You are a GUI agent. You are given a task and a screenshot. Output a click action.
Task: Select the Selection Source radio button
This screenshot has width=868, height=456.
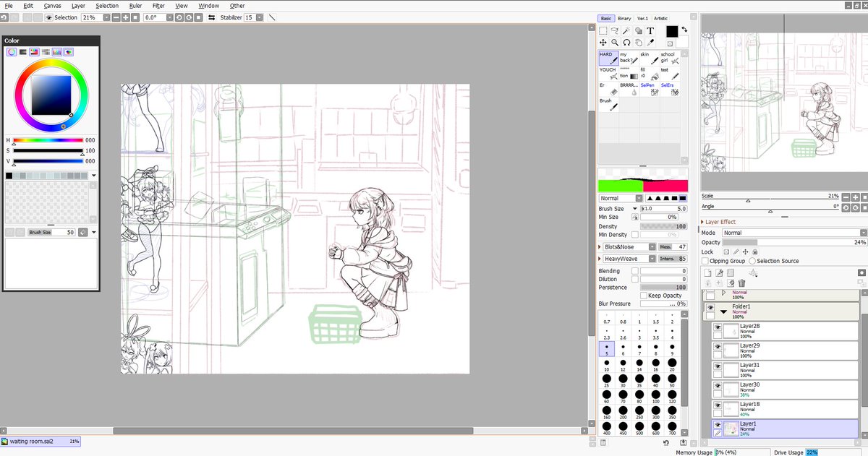coord(752,261)
